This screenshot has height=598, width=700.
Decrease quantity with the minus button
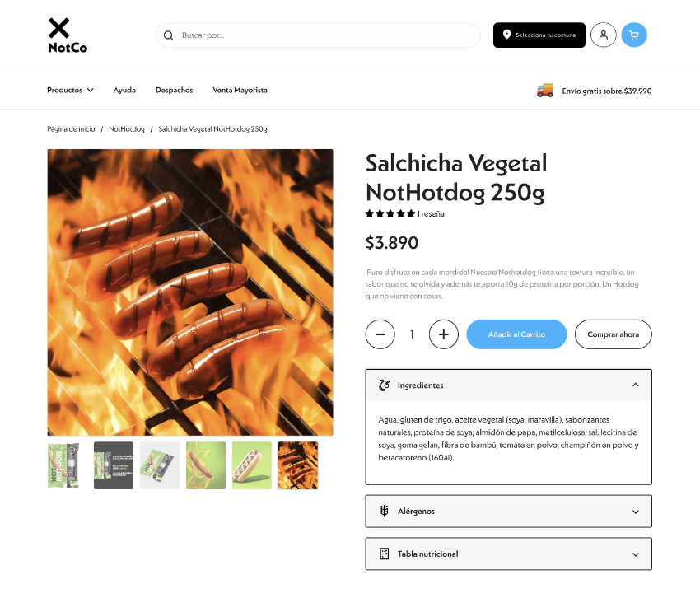pyautogui.click(x=380, y=334)
